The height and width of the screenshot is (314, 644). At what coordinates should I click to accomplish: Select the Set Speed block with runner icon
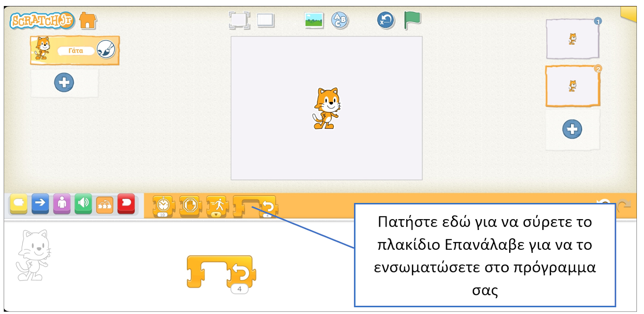[217, 206]
